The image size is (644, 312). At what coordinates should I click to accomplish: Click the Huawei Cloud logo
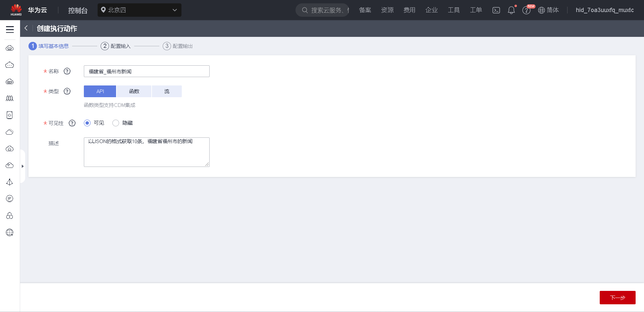pyautogui.click(x=16, y=10)
